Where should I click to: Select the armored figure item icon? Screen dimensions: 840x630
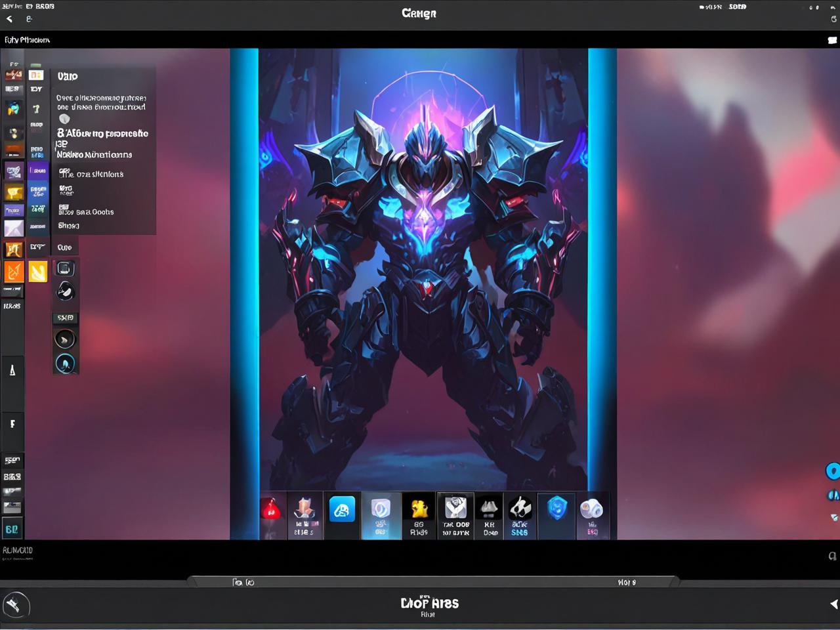[304, 508]
